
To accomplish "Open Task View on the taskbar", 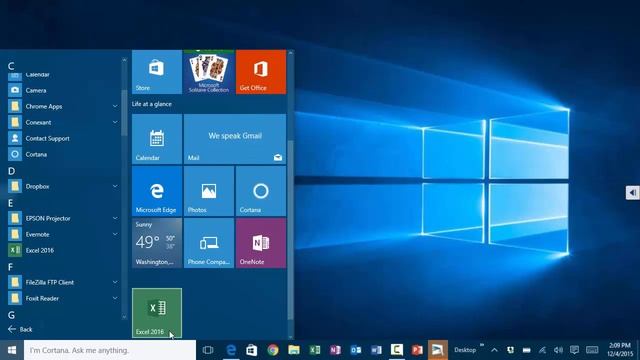I will click(208, 350).
